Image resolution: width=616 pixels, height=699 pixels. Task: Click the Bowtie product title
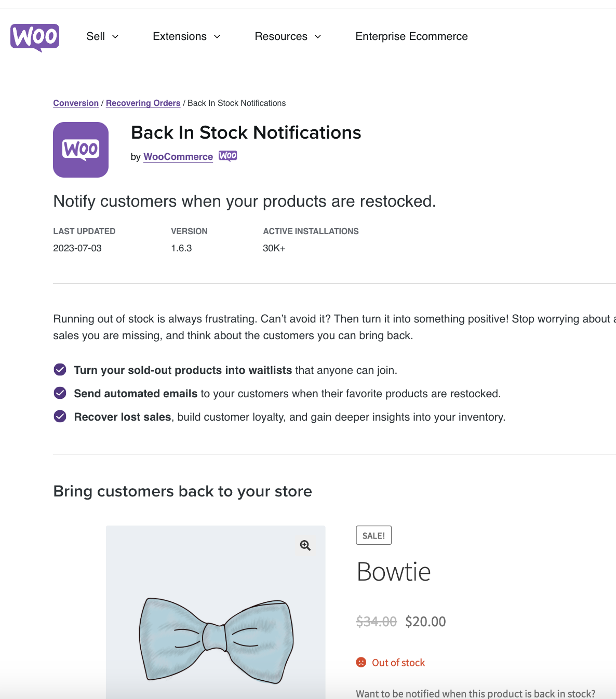pyautogui.click(x=393, y=572)
